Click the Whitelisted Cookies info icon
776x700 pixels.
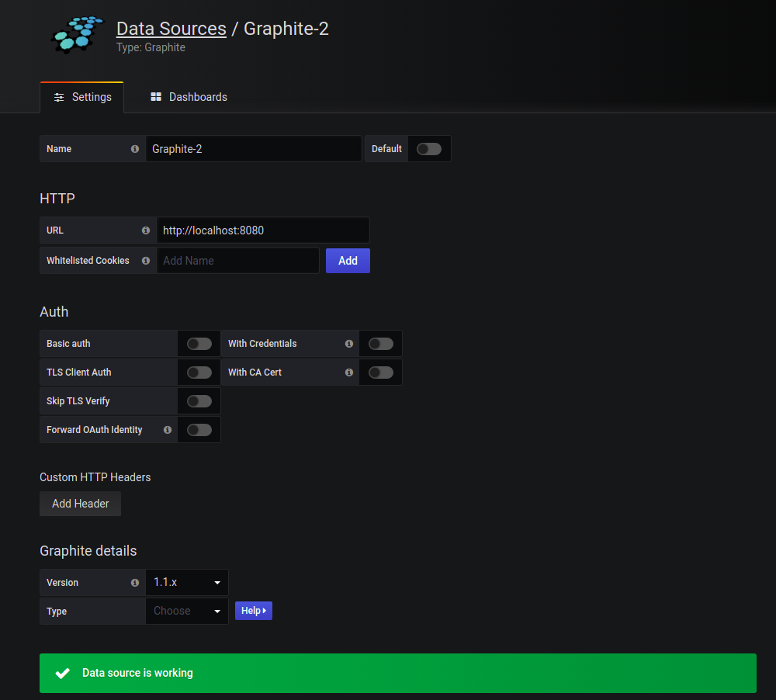click(x=146, y=261)
